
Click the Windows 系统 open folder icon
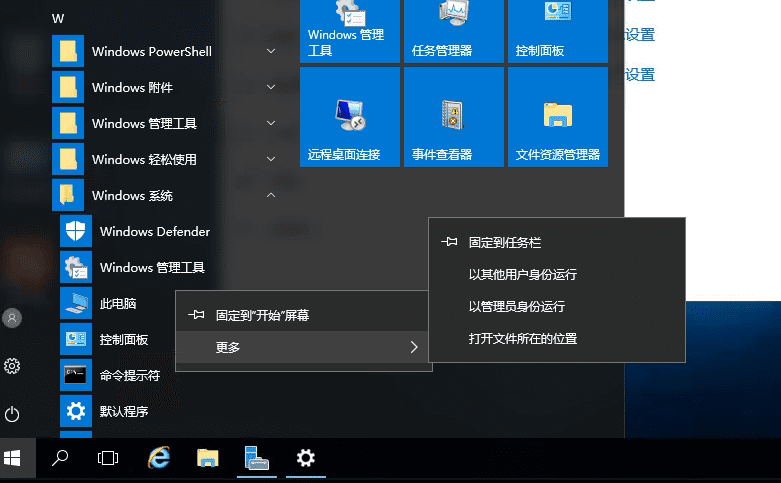pyautogui.click(x=68, y=195)
